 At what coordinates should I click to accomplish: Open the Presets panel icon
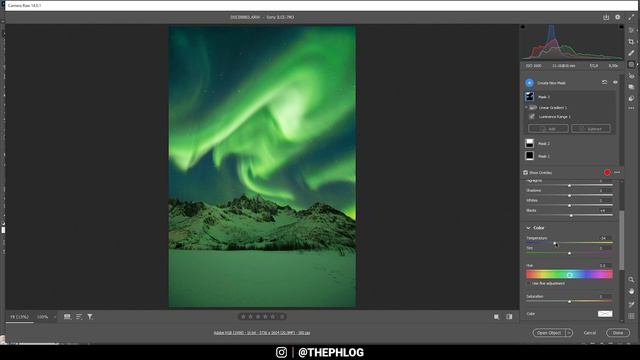(x=631, y=98)
